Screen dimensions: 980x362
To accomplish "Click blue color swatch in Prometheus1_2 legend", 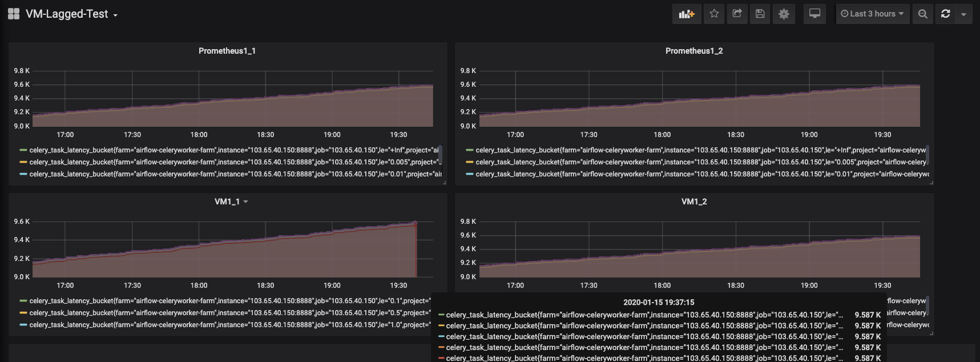I will click(x=470, y=174).
